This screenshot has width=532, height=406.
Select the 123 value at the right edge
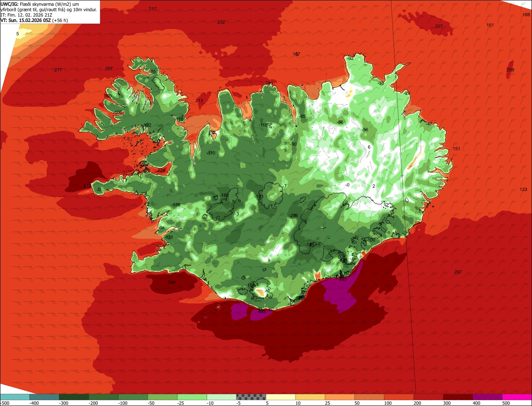click(523, 189)
